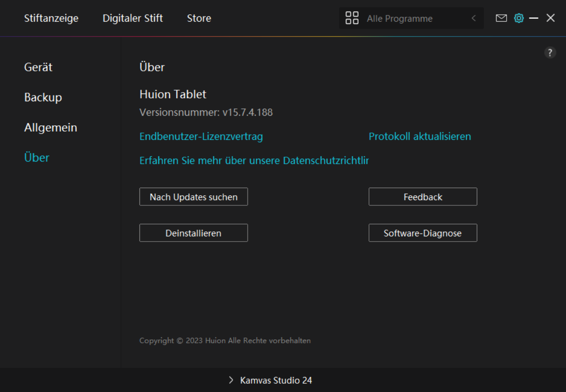The image size is (566, 392).
Task: Click the settings gear icon
Action: [x=519, y=18]
